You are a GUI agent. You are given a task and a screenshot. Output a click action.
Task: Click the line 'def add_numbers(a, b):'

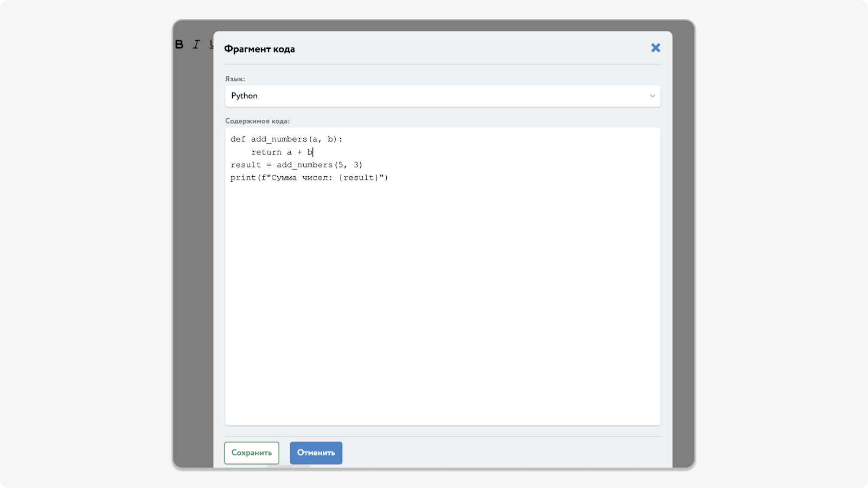pos(286,139)
